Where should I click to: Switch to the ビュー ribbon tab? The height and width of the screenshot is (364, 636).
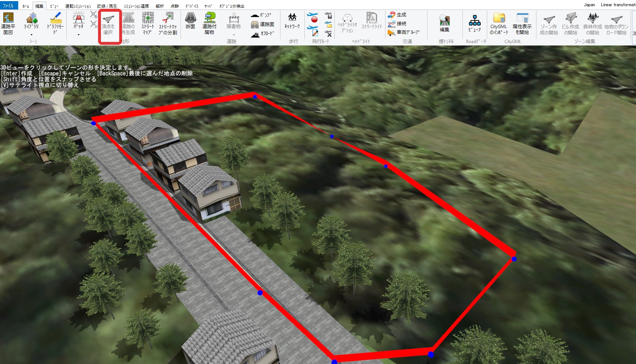(54, 6)
